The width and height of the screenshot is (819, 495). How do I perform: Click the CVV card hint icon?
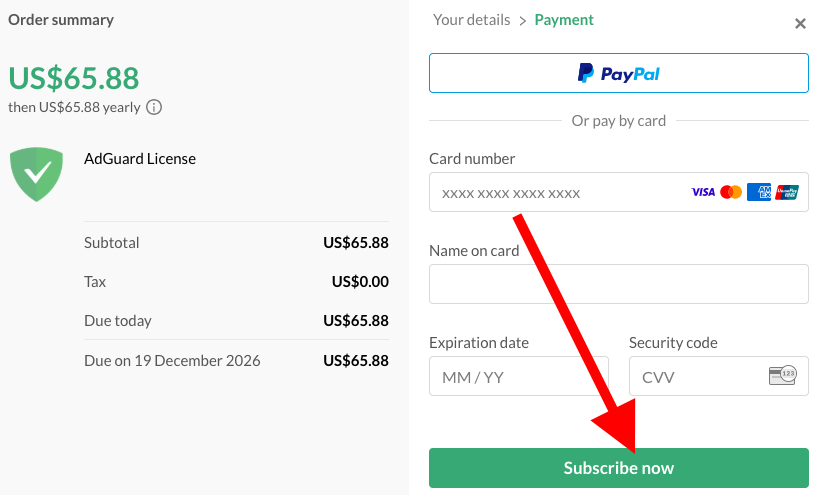click(782, 376)
